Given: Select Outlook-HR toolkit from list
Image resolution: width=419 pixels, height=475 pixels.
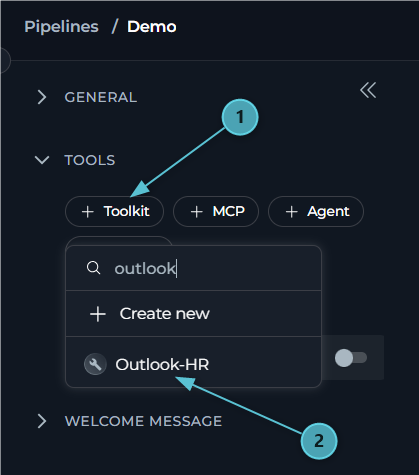Looking at the screenshot, I should pyautogui.click(x=193, y=362).
